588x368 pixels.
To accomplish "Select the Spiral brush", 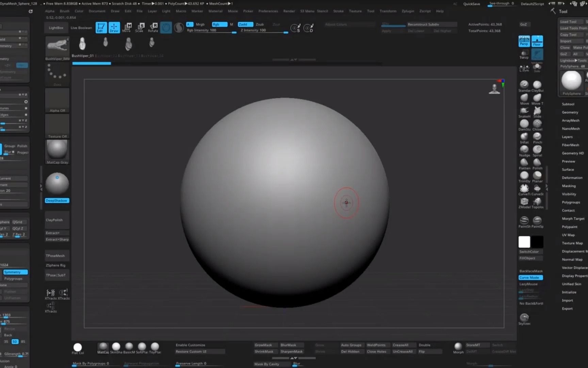I will pyautogui.click(x=537, y=151).
